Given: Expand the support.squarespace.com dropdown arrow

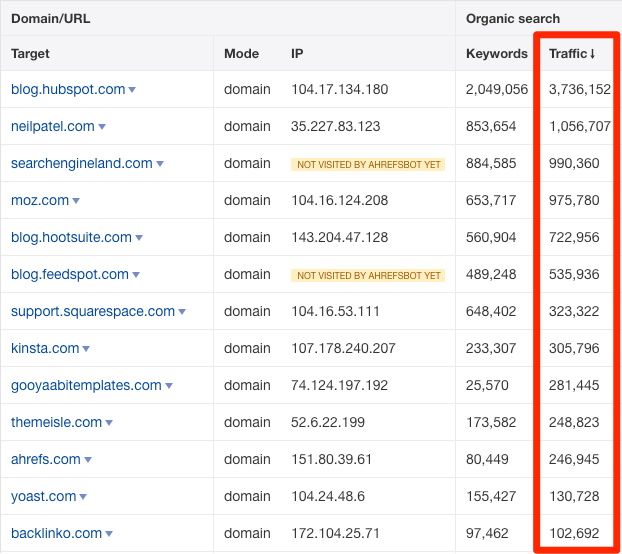Looking at the screenshot, I should (182, 312).
